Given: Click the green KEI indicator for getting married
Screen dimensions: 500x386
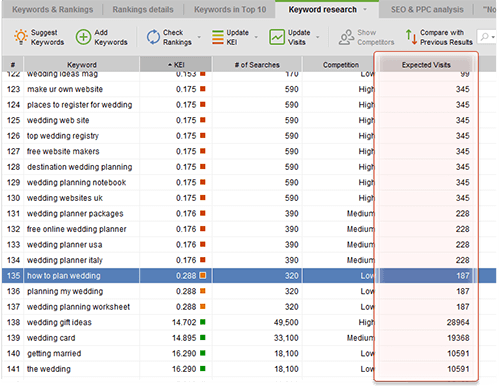Looking at the screenshot, I should tap(203, 353).
